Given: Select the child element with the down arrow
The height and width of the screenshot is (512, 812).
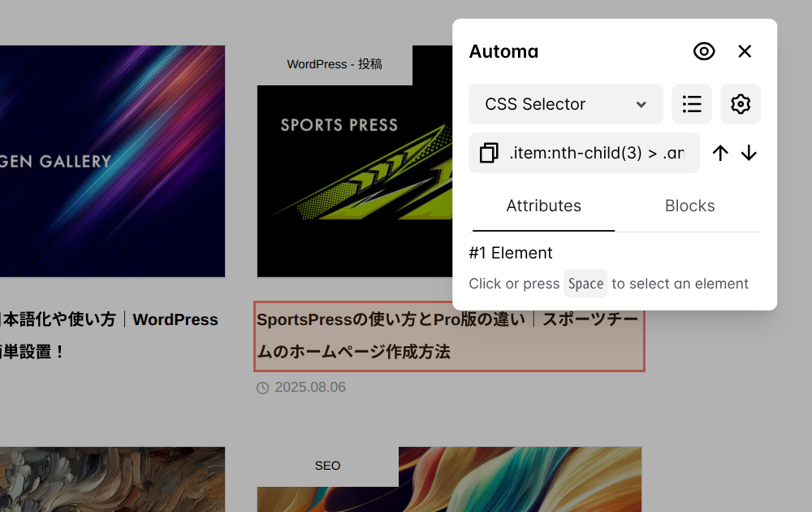Looking at the screenshot, I should (x=749, y=153).
